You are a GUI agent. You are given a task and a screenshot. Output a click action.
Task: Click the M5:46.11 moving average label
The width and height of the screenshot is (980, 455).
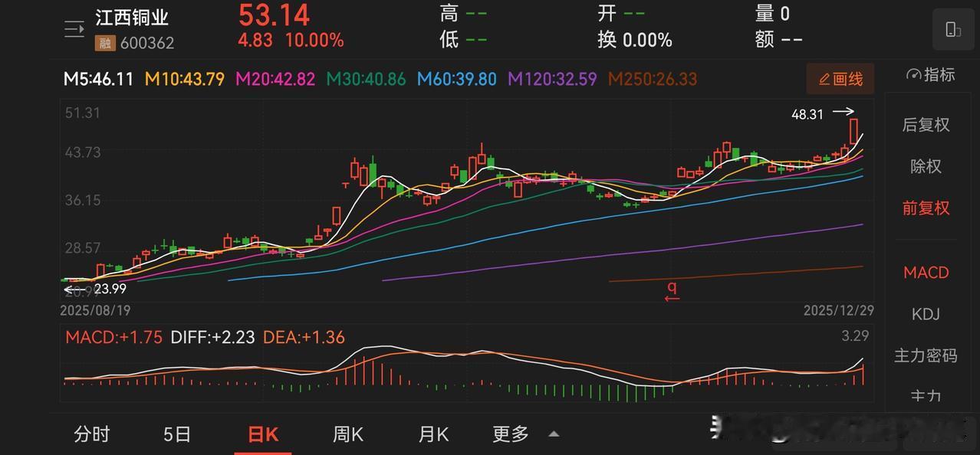[98, 79]
